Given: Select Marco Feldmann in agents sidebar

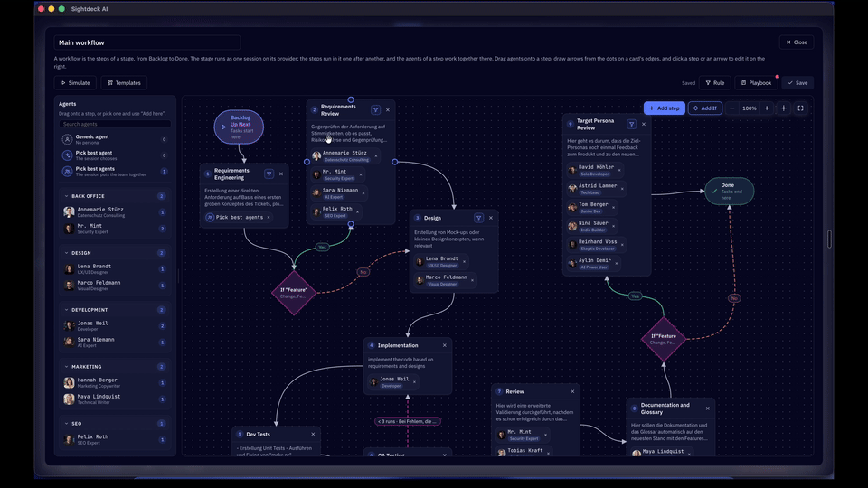Looking at the screenshot, I should coord(115,286).
